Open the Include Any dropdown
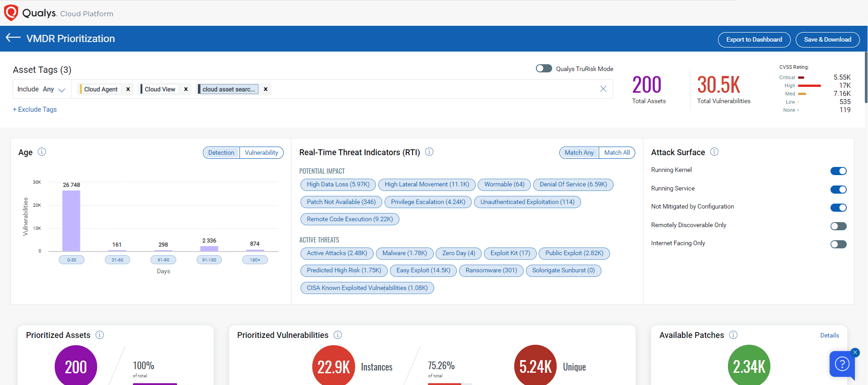This screenshot has height=385, width=868. tap(42, 89)
